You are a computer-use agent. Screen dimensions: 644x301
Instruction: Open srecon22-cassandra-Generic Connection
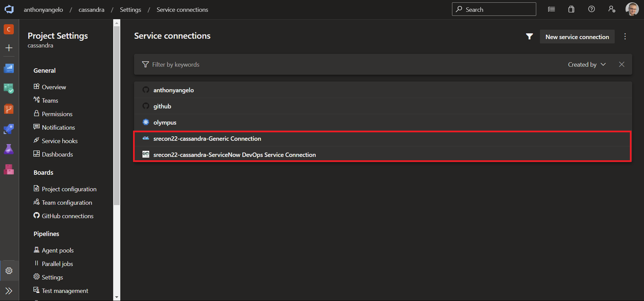pyautogui.click(x=383, y=138)
